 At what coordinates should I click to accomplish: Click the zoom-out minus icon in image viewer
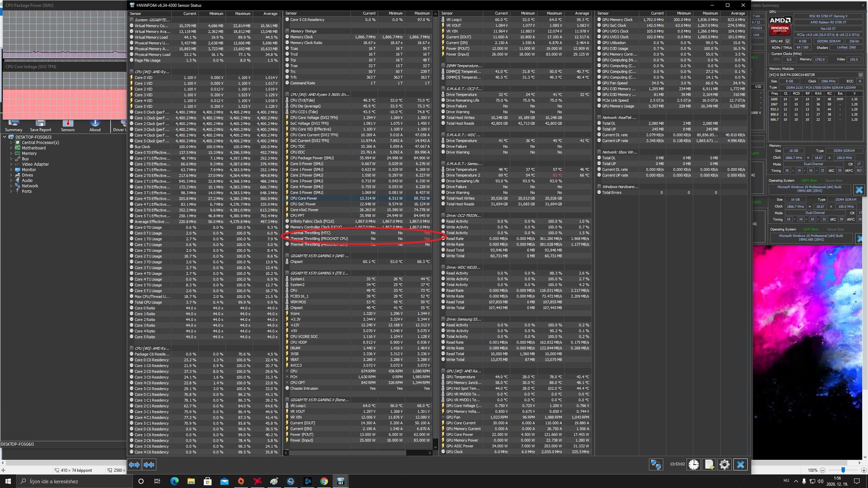pos(823,470)
